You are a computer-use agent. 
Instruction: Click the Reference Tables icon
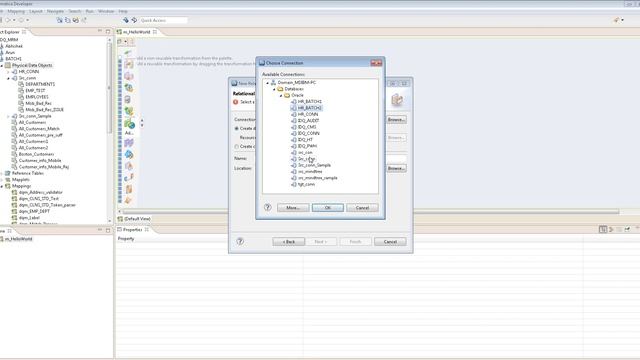pyautogui.click(x=8, y=173)
